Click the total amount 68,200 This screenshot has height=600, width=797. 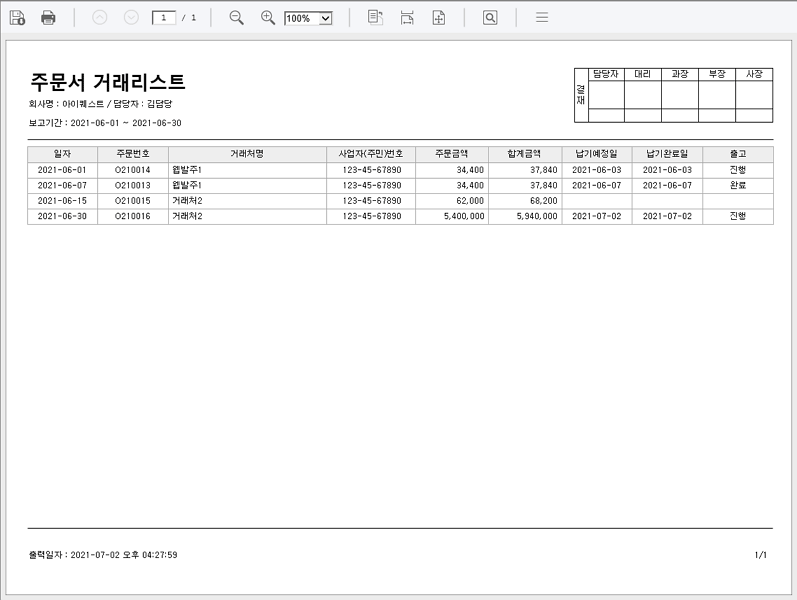pos(525,201)
